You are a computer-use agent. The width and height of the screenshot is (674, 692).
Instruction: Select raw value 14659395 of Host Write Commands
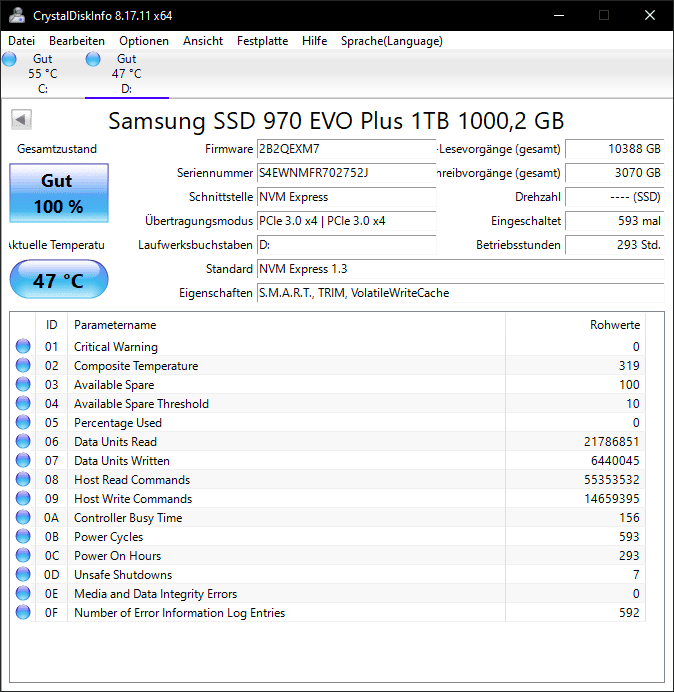coord(611,498)
